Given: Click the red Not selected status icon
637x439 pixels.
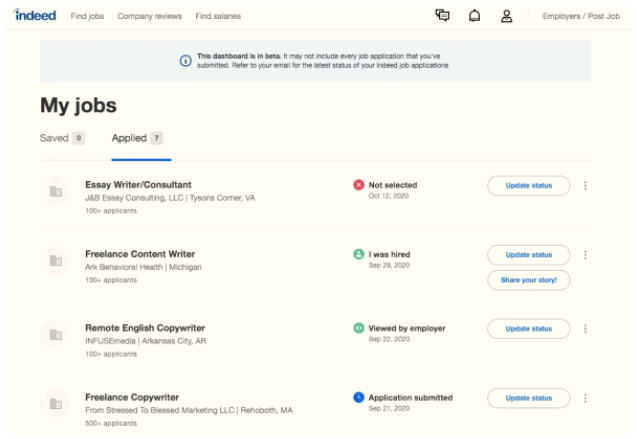Looking at the screenshot, I should (358, 185).
